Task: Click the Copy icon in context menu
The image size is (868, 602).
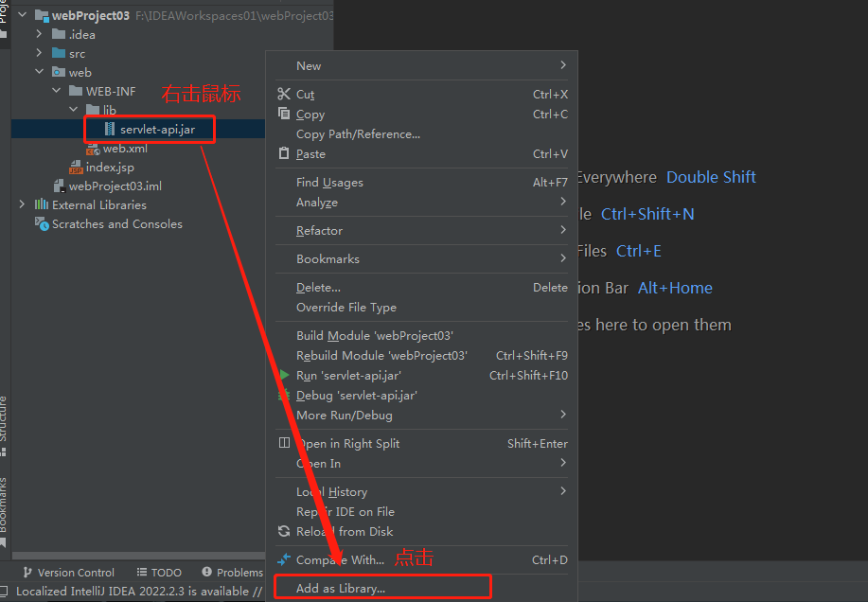Action: tap(284, 114)
